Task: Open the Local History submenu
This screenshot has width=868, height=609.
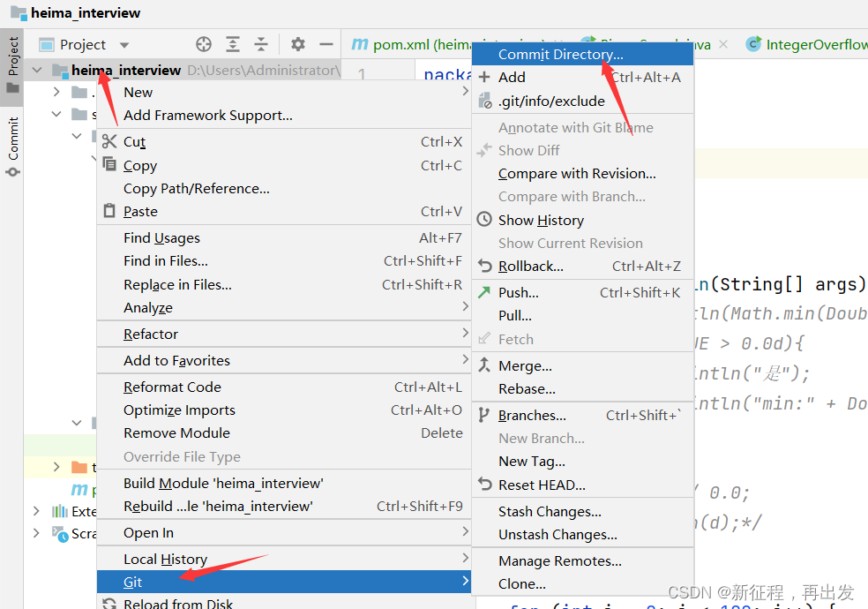Action: coord(284,560)
